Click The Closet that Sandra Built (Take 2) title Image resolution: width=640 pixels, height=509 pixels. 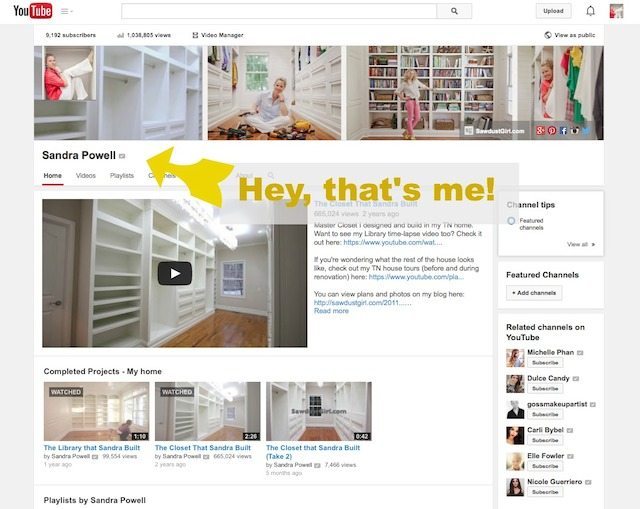[x=313, y=452]
